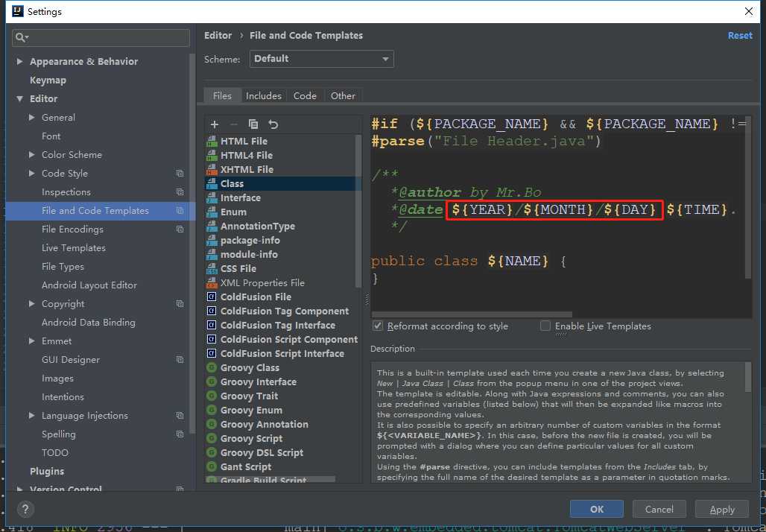Viewport: 766px width, 532px height.
Task: Collapse the Editor tree node
Action: click(x=20, y=98)
